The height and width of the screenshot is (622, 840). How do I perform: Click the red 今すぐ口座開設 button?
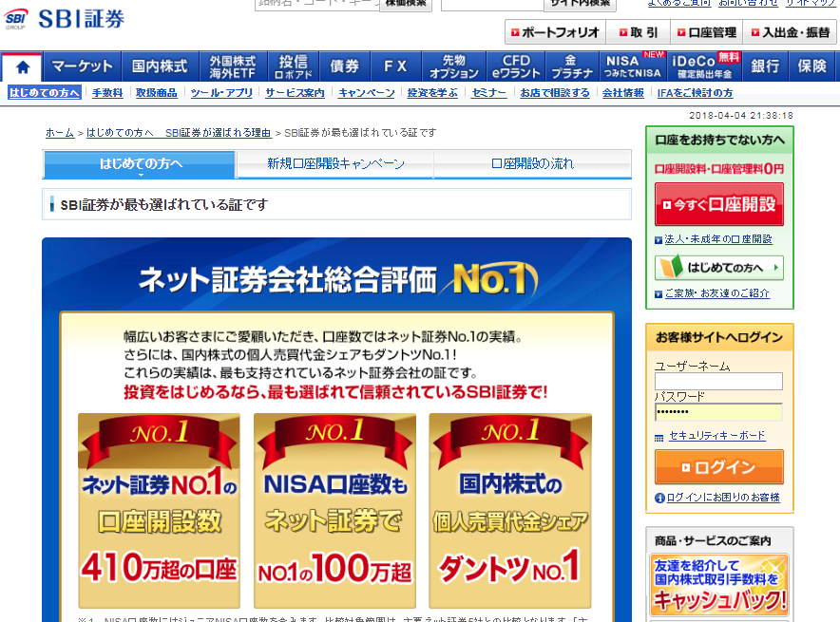[719, 204]
